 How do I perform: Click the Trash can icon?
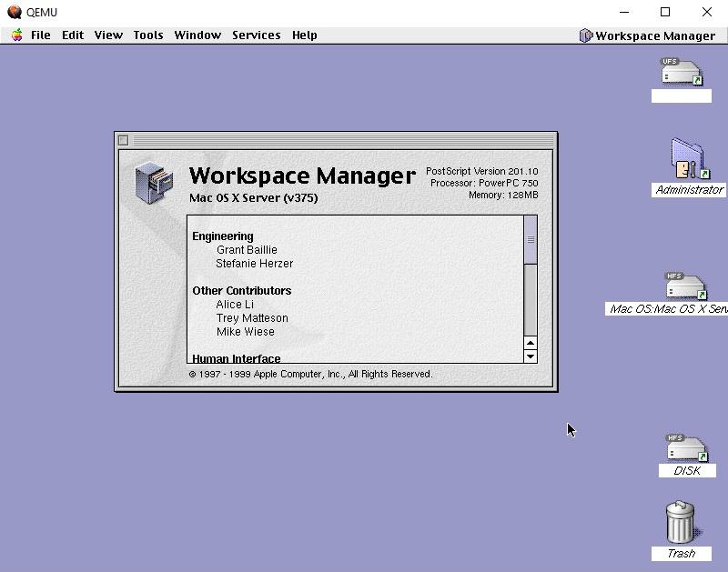point(681,522)
